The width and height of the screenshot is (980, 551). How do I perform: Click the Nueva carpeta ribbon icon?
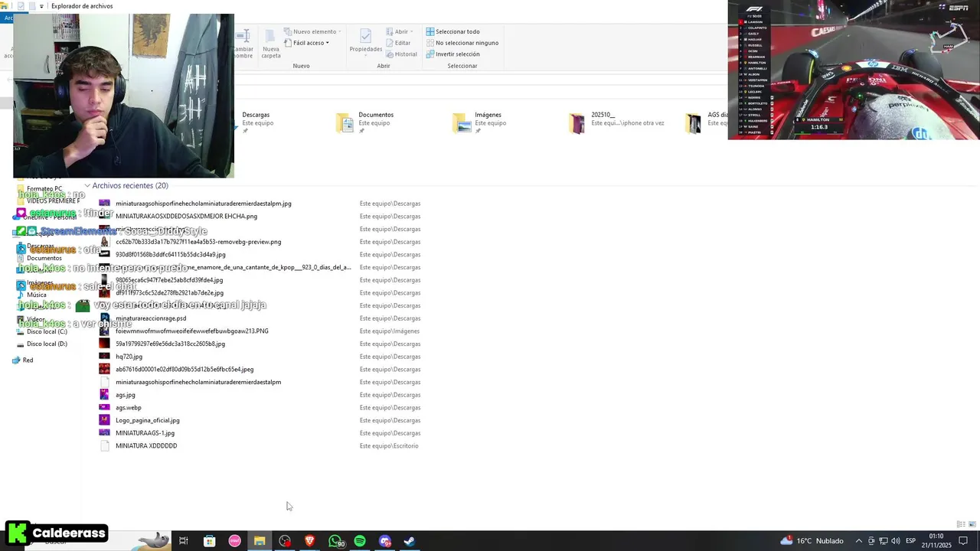[x=271, y=43]
